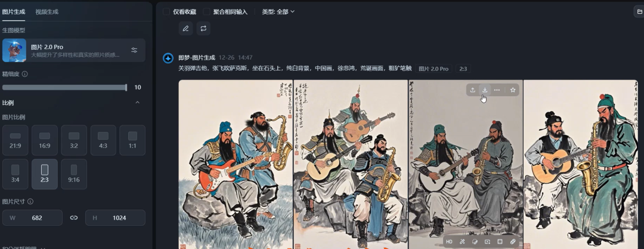Select the 9:16 aspect ratio option

pos(74,174)
